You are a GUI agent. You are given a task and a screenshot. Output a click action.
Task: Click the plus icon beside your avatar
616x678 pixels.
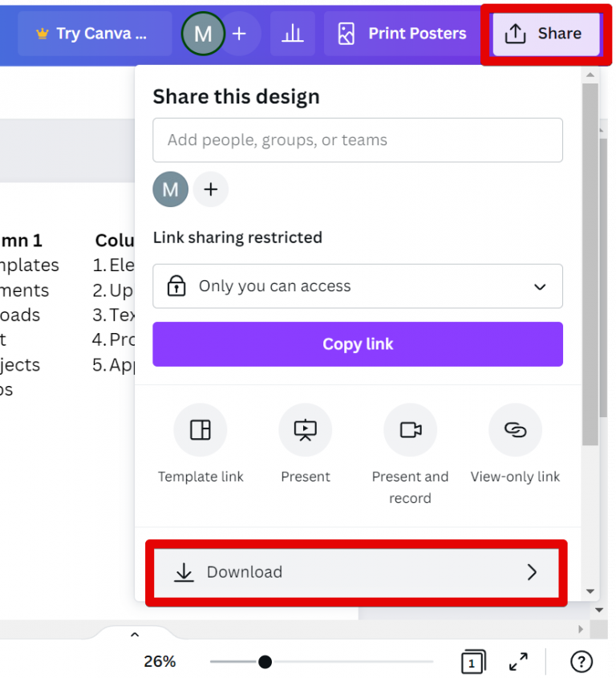click(x=239, y=33)
